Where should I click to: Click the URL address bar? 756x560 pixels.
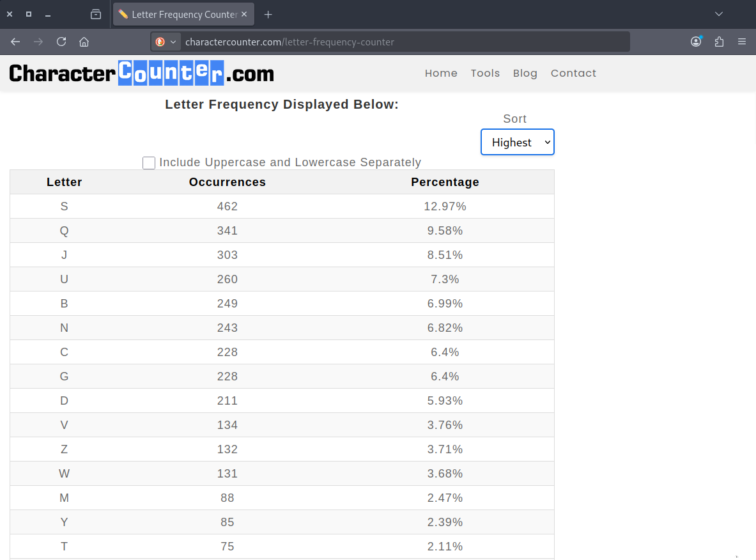403,42
